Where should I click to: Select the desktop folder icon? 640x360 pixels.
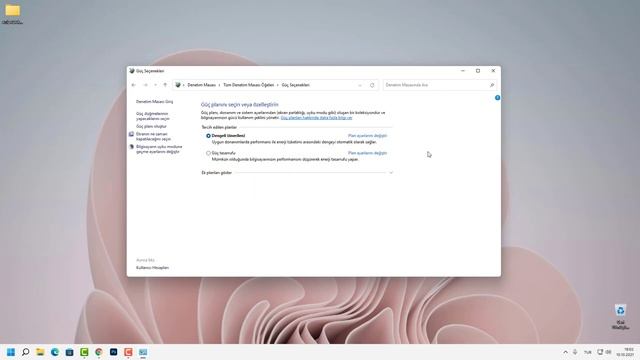tap(12, 13)
